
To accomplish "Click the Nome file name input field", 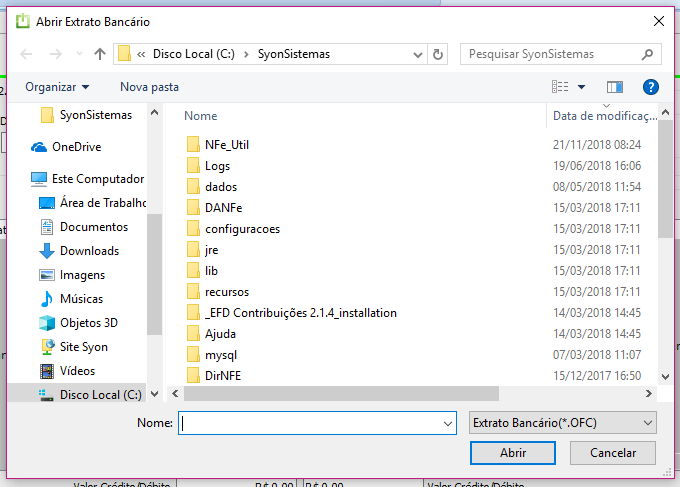I will [x=310, y=423].
